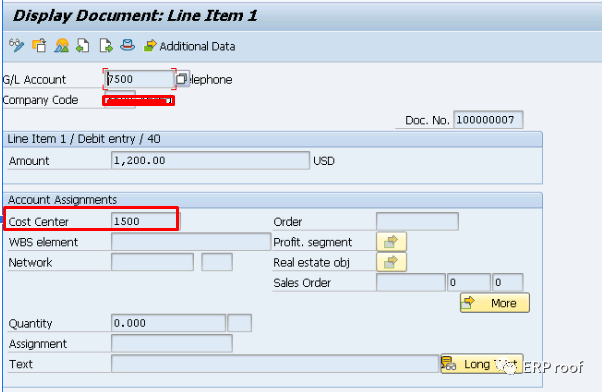Open Additional Data
Screen dimensions: 602x392
point(190,46)
